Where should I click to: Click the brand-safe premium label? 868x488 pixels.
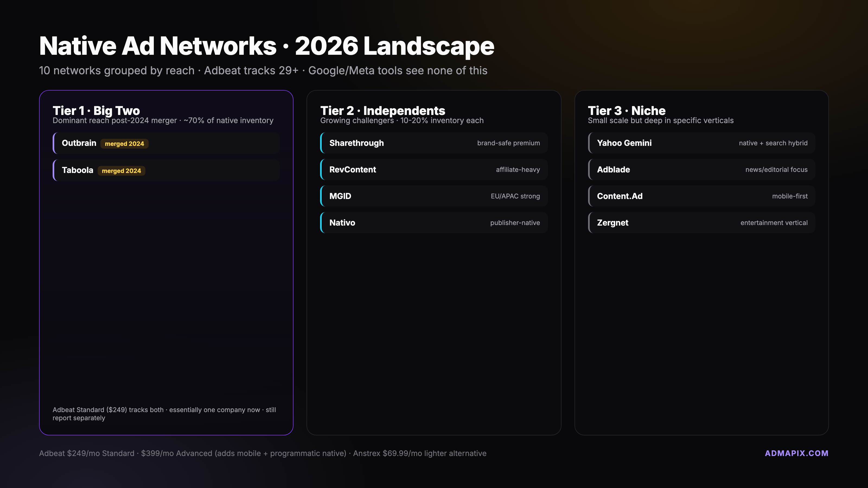(x=508, y=143)
